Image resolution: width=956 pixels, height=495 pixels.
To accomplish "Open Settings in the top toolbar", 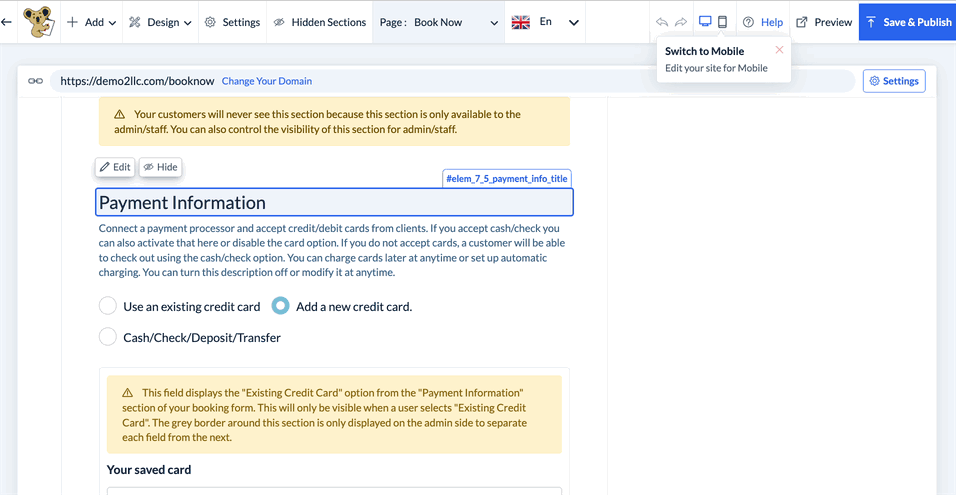I will click(x=232, y=22).
